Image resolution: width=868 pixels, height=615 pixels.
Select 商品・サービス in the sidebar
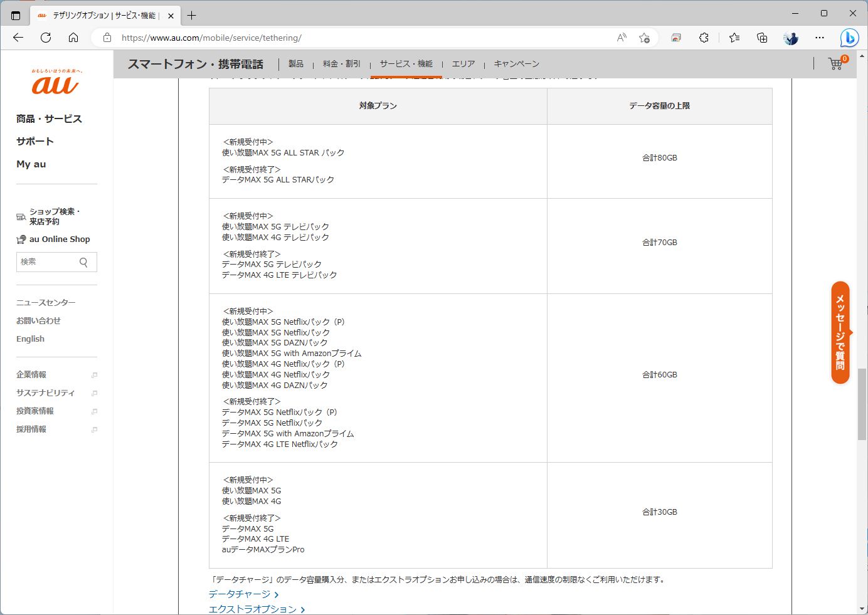click(x=49, y=118)
